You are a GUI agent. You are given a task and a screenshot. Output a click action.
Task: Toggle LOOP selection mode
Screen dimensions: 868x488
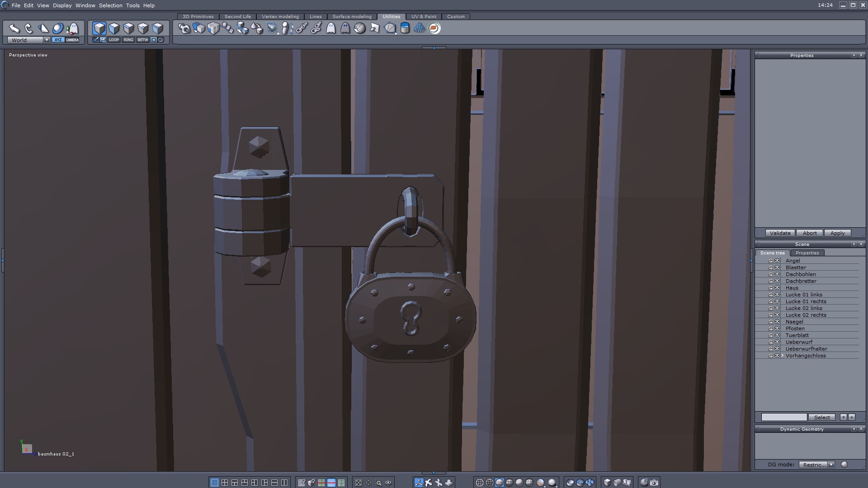[x=113, y=40]
